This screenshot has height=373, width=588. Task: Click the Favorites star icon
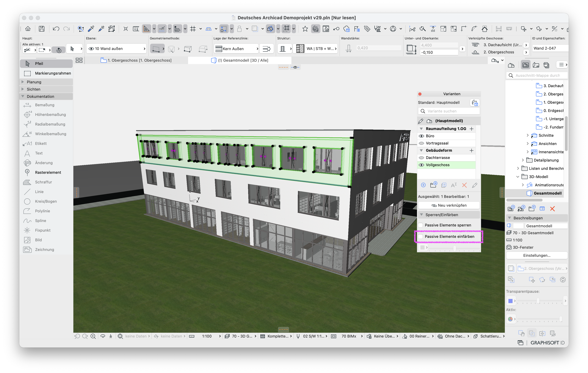305,29
